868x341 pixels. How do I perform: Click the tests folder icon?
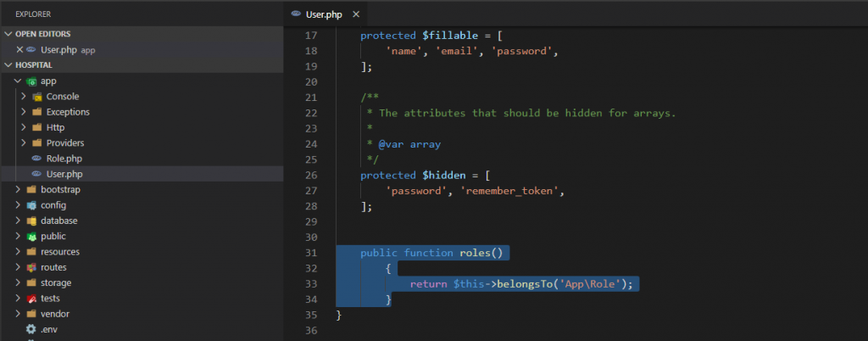31,299
